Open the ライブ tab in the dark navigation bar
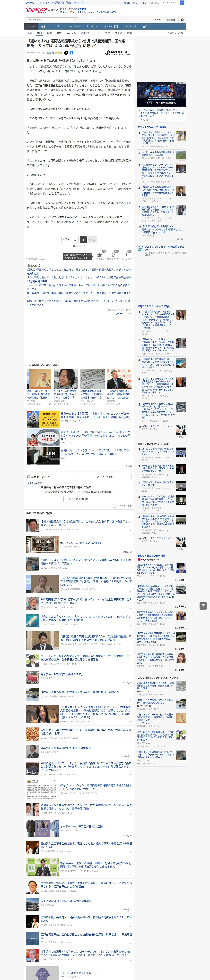 [56, 27]
